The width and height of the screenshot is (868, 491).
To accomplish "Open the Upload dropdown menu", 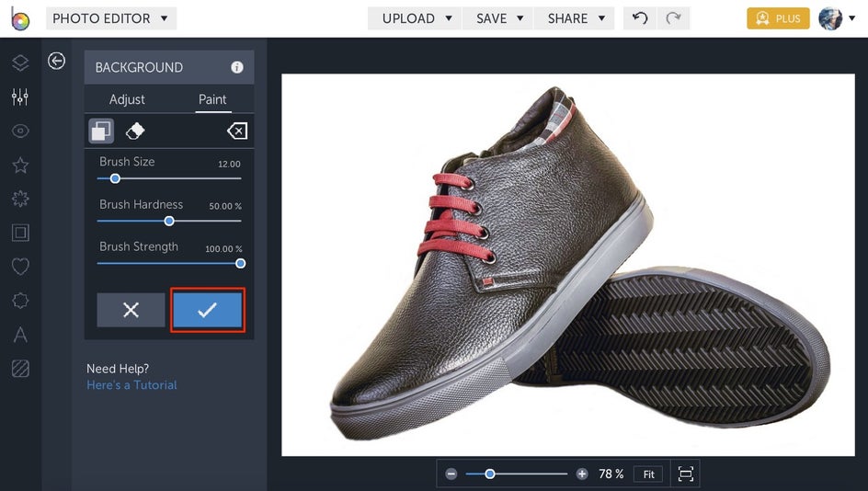I will point(415,18).
